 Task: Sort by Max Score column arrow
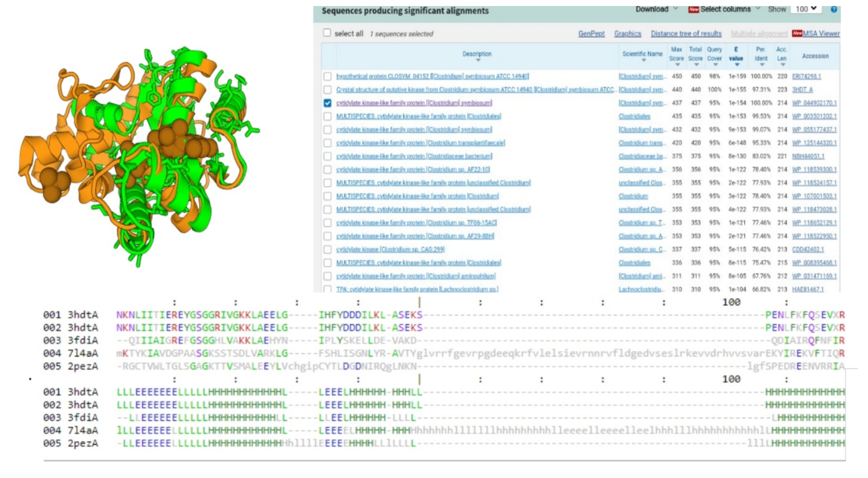click(x=677, y=65)
